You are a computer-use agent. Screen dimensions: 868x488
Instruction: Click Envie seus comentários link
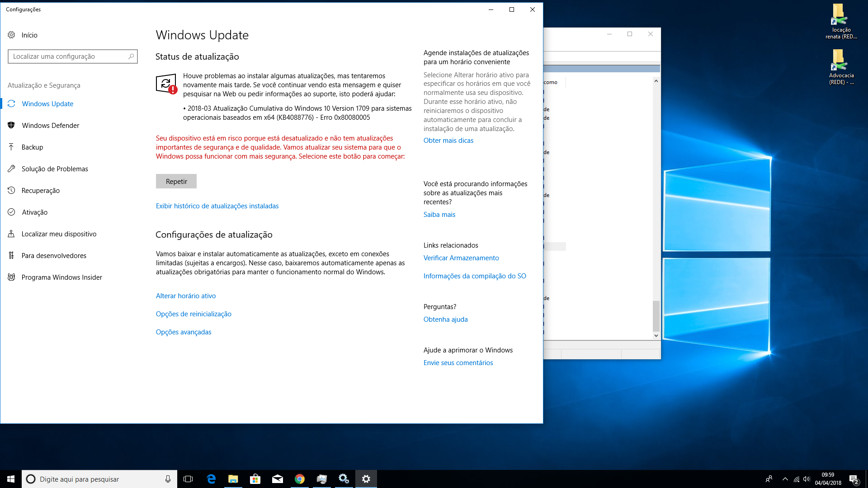click(458, 363)
